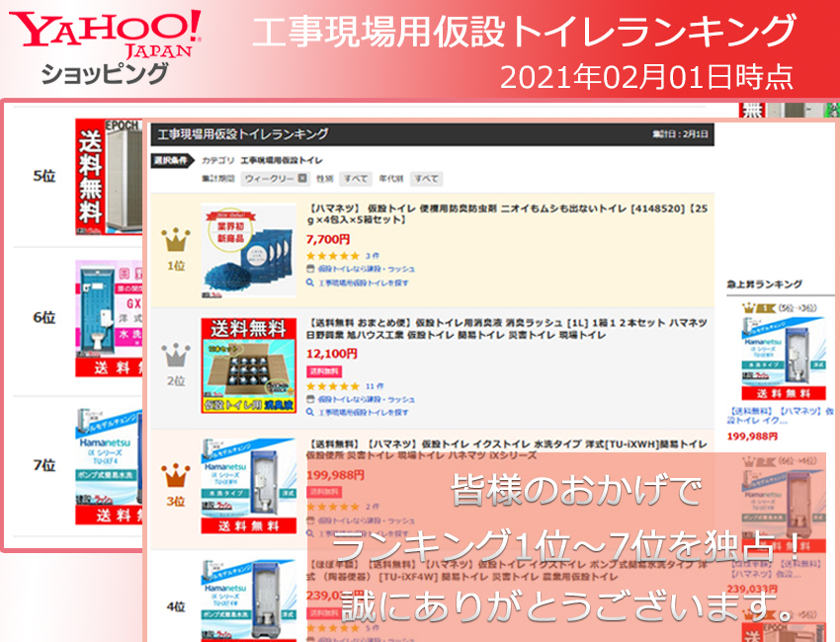Screen dimensions: 840x642
Task: Open the 1位 product title 仮設トイレ 便槽用防臭防虫剤
Action: [507, 214]
